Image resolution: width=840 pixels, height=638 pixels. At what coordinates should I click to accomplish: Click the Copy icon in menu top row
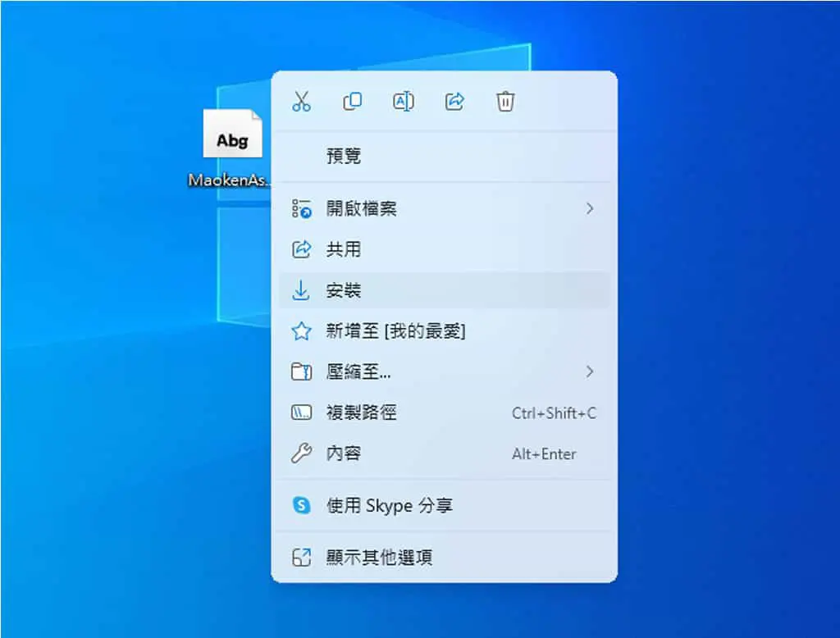point(352,101)
